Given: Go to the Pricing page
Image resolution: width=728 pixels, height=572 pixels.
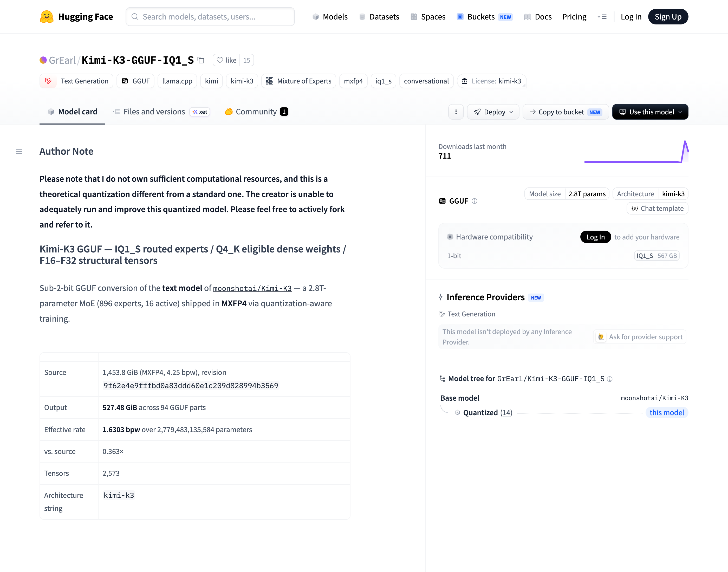Looking at the screenshot, I should pyautogui.click(x=574, y=17).
